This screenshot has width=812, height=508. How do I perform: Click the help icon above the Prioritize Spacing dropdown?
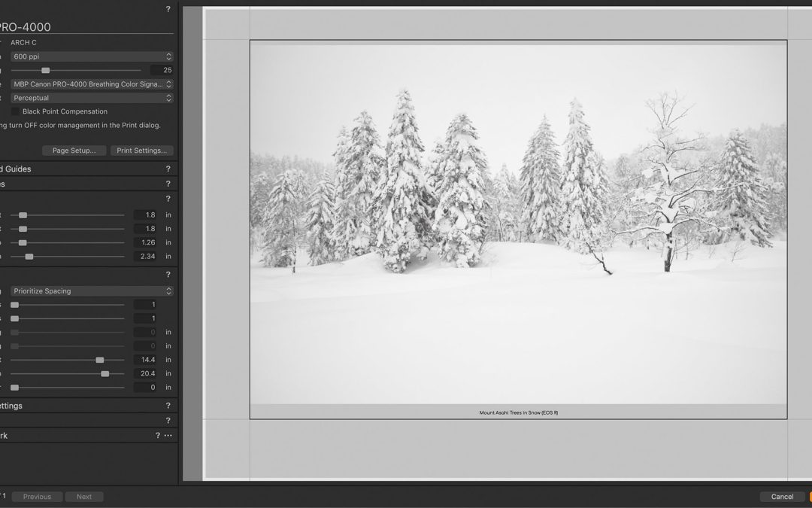coord(168,275)
